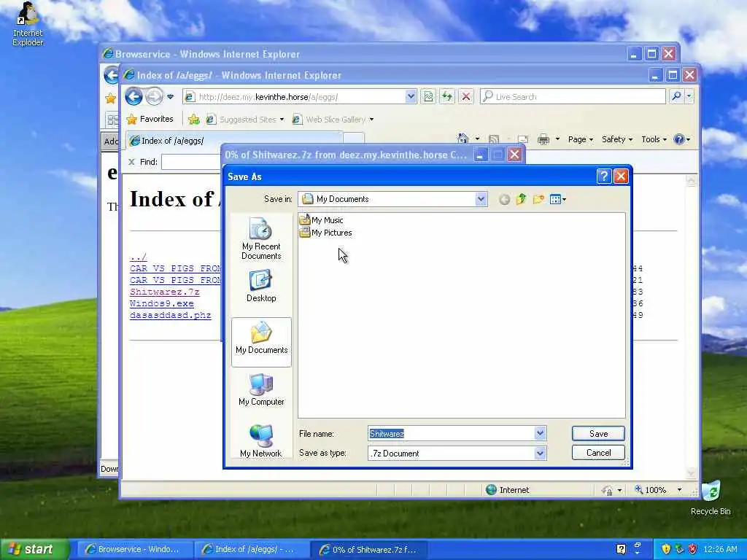Go to My Computer in places bar
Viewport: 747px width, 560px height.
[261, 389]
